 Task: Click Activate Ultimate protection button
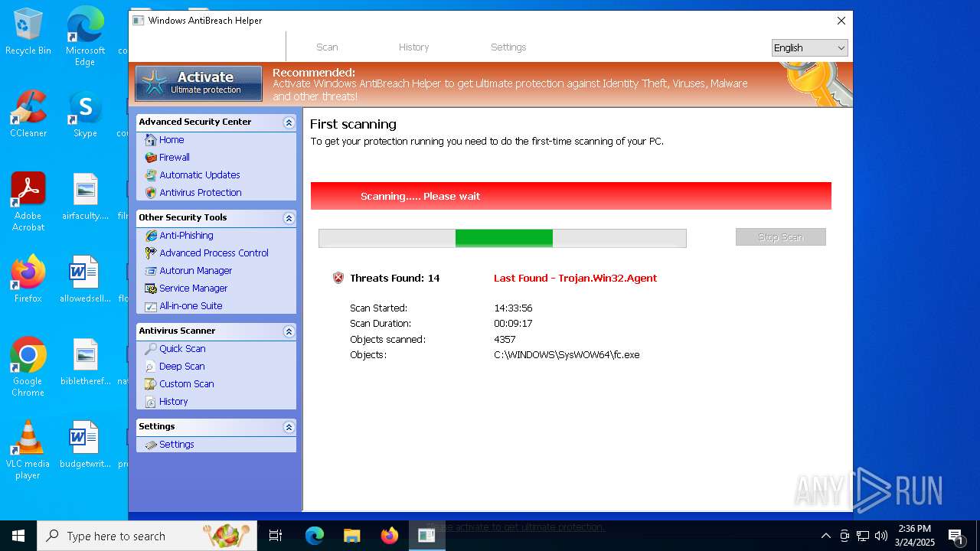click(199, 83)
